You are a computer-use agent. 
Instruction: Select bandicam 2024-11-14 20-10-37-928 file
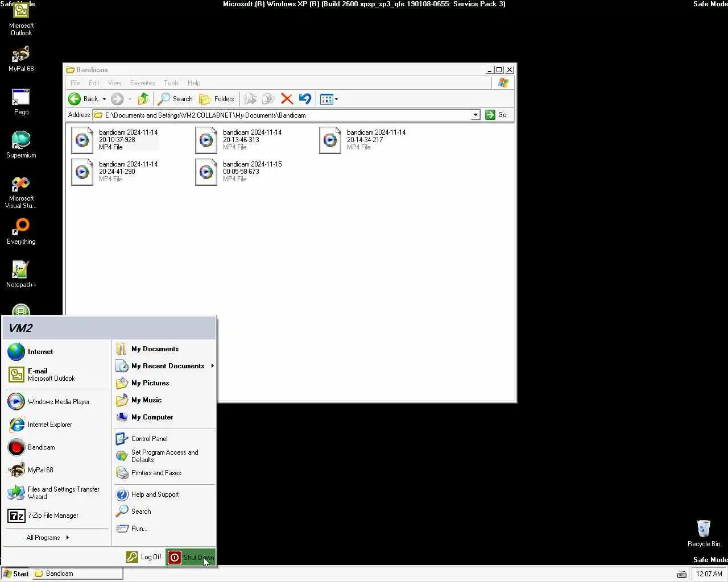tap(115, 140)
